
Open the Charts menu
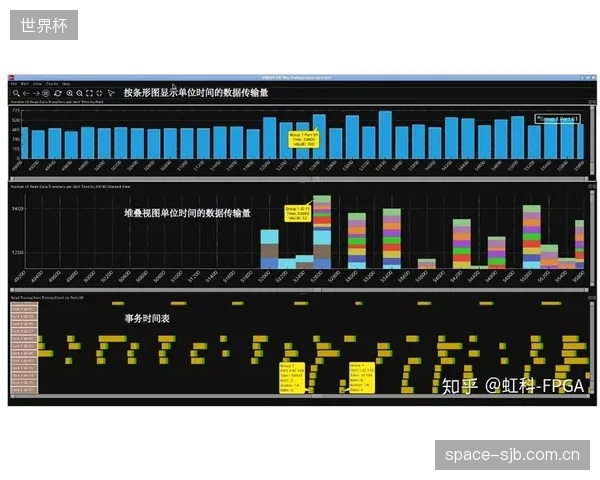pos(52,83)
